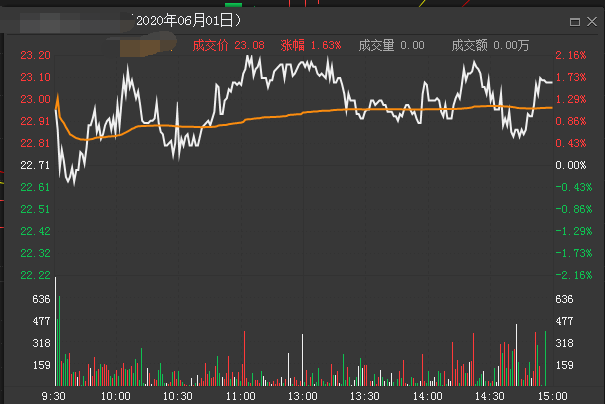This screenshot has width=605, height=404.
Task: Click the 2020年06月01日 date title
Action: 189,19
